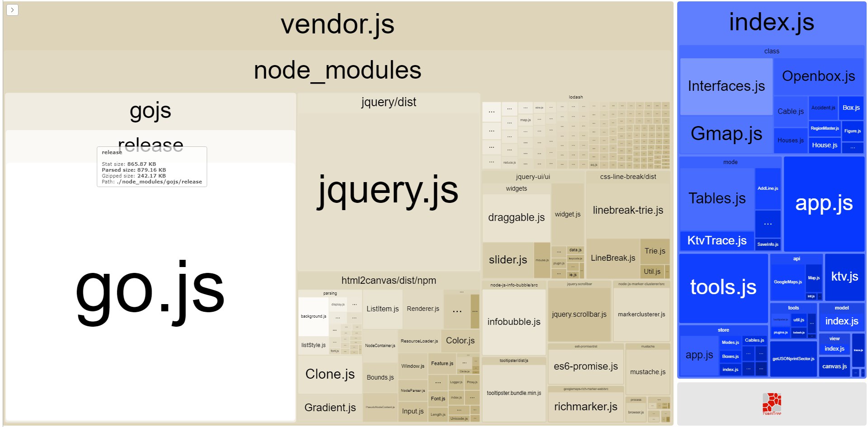Click the background.js block in parsing

pyautogui.click(x=313, y=316)
